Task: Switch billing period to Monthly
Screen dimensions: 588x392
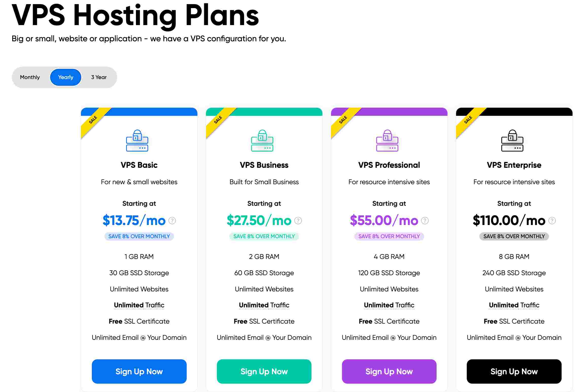Action: (x=30, y=77)
